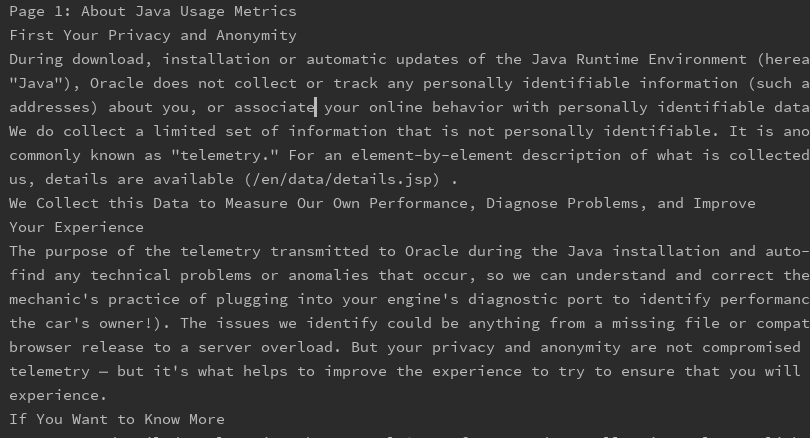Click 'We Collect this Data to Measure' heading
The width and height of the screenshot is (810, 438).
(148, 203)
